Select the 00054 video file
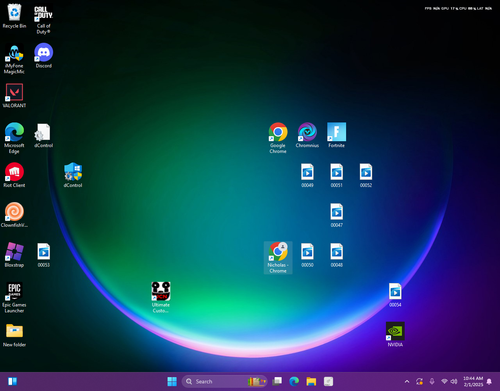500x391 pixels. 395,295
